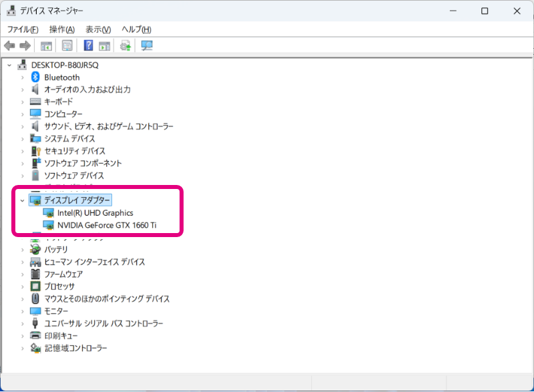Viewport: 534px width, 392px height.
Task: Select the 印刷キュー tree item
Action: pos(61,336)
